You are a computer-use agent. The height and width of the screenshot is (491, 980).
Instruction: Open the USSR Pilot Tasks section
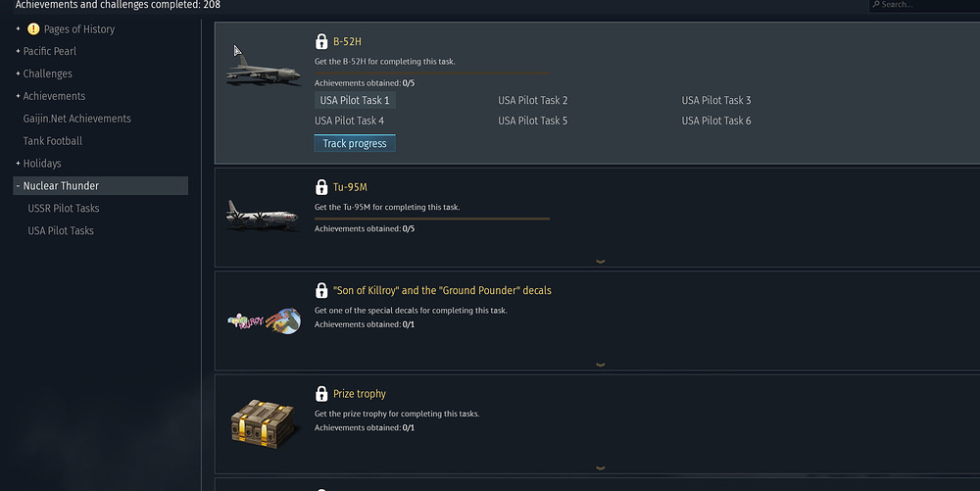click(x=64, y=209)
